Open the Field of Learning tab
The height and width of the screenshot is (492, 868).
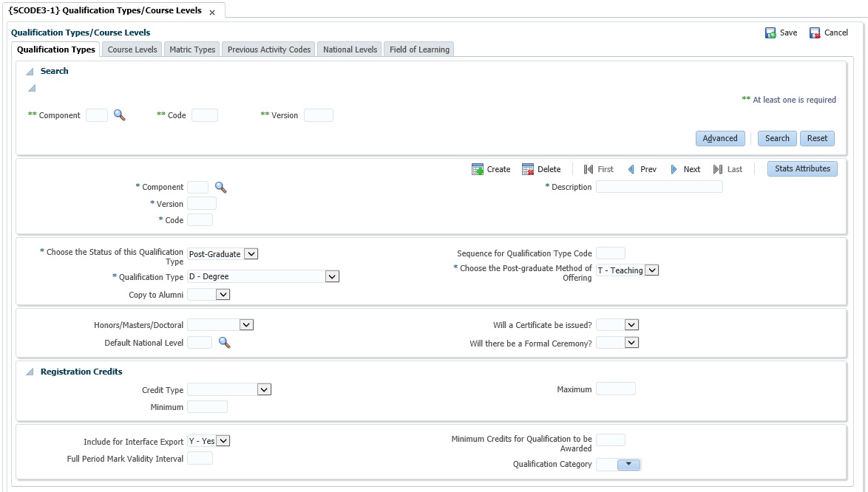[419, 49]
